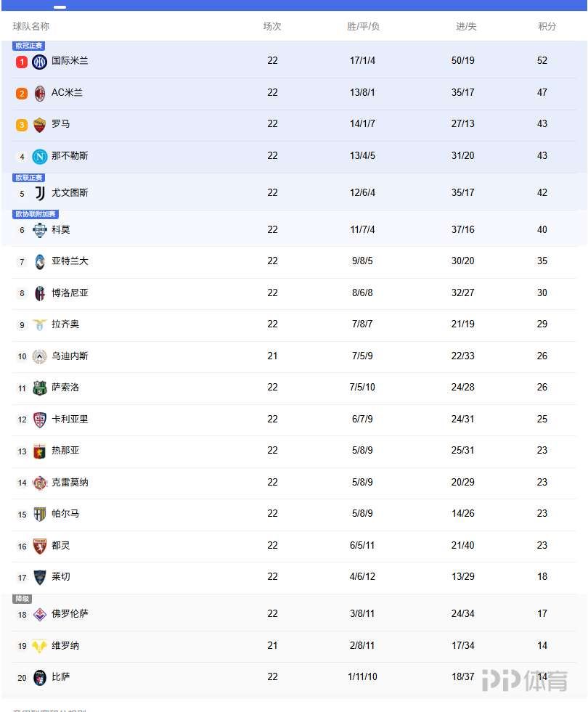Open the 博洛尼亚 team name link

(x=70, y=293)
